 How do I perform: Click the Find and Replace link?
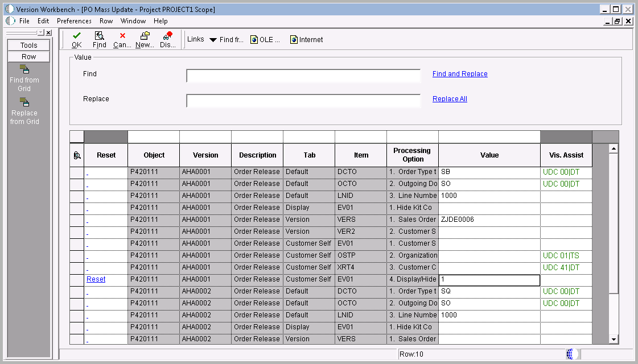pos(460,73)
